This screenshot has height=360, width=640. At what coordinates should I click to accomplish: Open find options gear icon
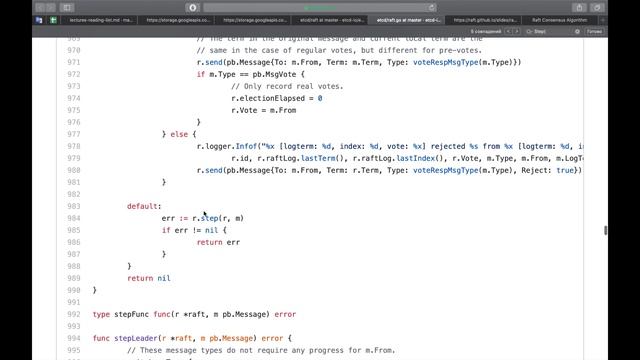point(577,31)
